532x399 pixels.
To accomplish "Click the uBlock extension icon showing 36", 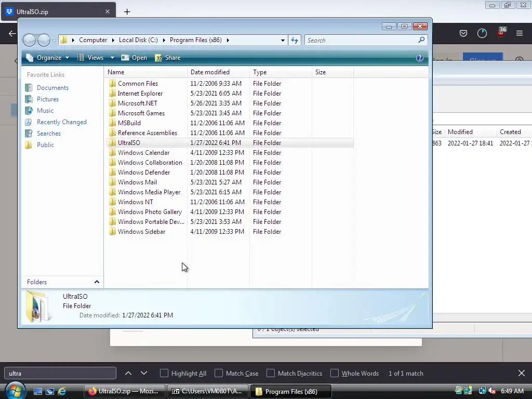I will click(x=501, y=32).
